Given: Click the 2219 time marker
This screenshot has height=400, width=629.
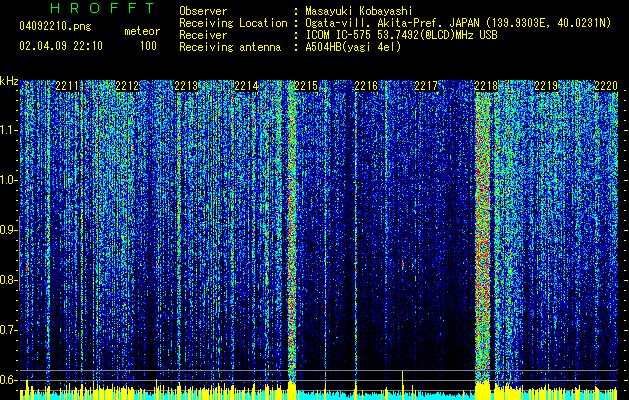Looking at the screenshot, I should (x=546, y=86).
